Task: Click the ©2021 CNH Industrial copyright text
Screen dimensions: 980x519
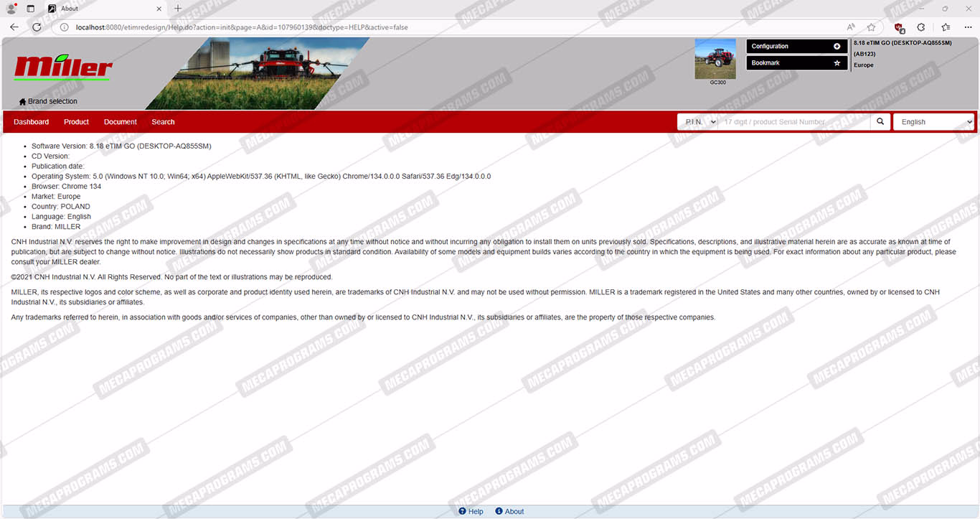Action: coord(172,277)
